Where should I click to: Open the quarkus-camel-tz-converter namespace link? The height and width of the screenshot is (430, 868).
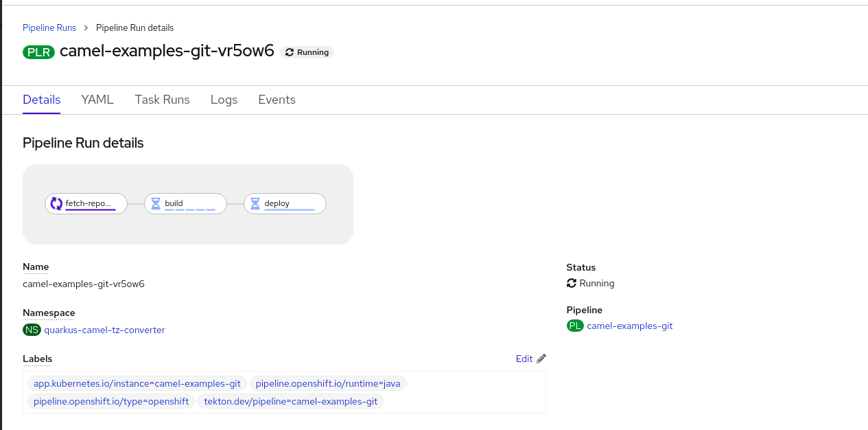click(104, 330)
